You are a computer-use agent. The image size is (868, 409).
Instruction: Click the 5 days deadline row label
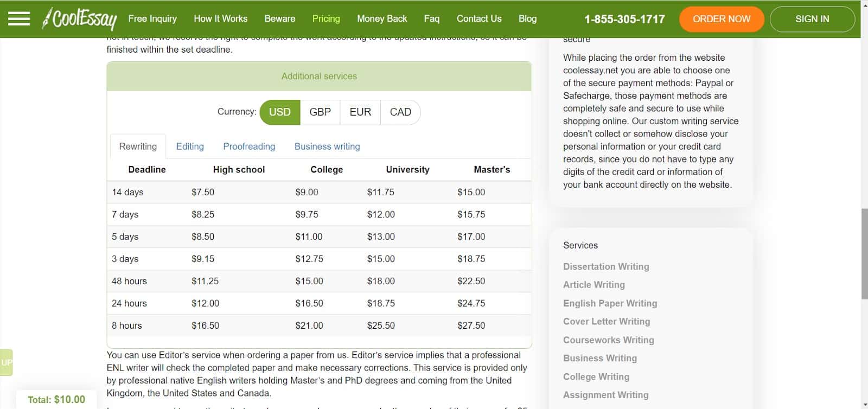(125, 237)
